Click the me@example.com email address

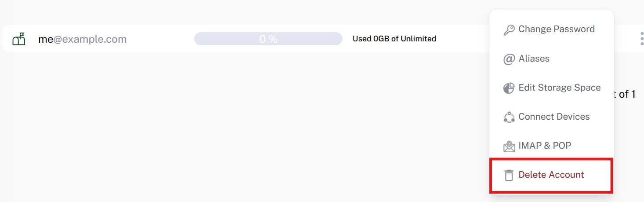click(x=83, y=39)
